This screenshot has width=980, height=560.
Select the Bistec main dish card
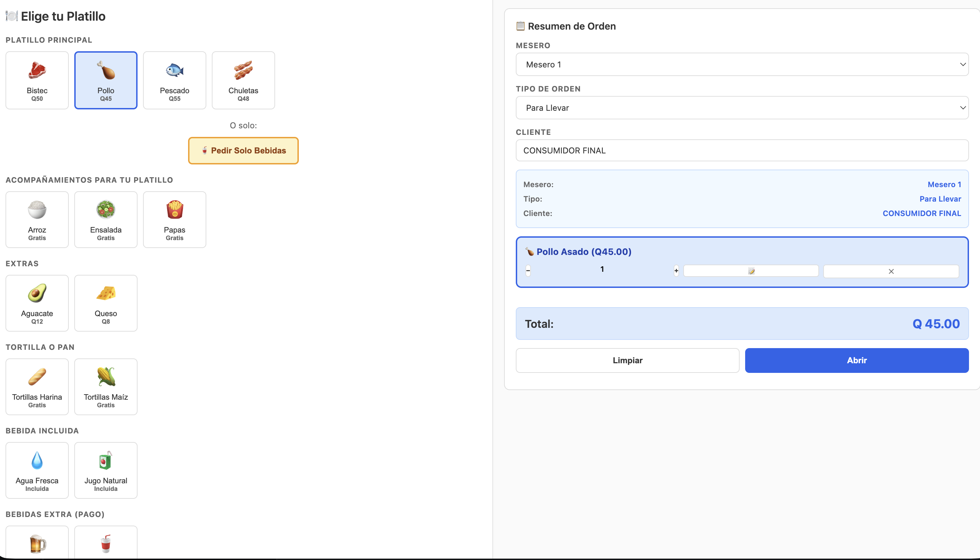(37, 80)
